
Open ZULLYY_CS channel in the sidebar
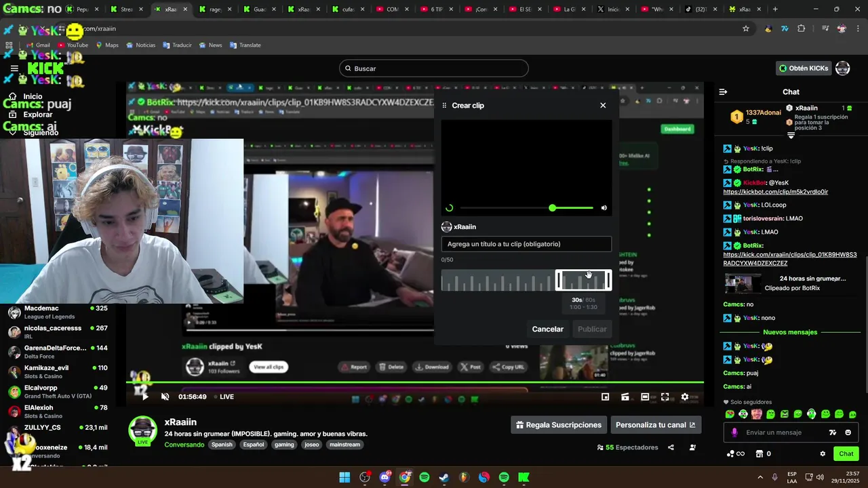[58, 432]
